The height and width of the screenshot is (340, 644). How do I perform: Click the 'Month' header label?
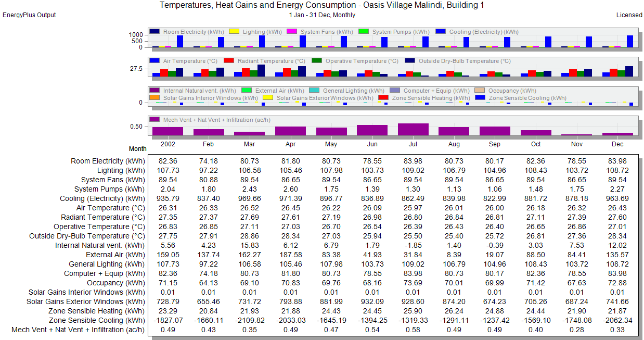point(137,149)
